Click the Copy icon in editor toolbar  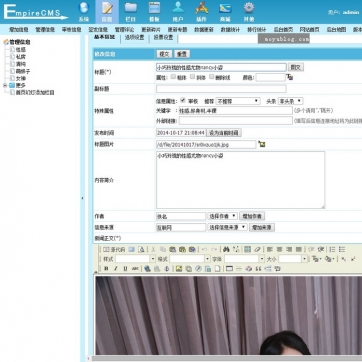coord(163,249)
